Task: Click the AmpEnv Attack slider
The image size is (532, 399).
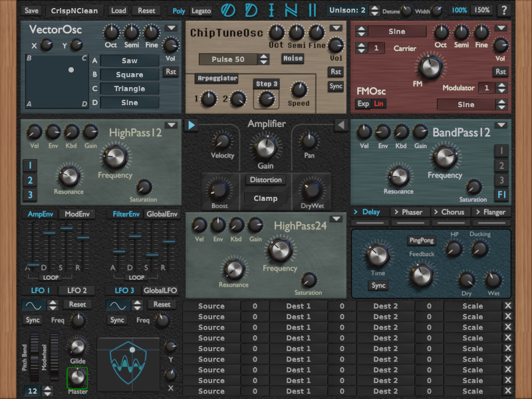Action: 33,246
